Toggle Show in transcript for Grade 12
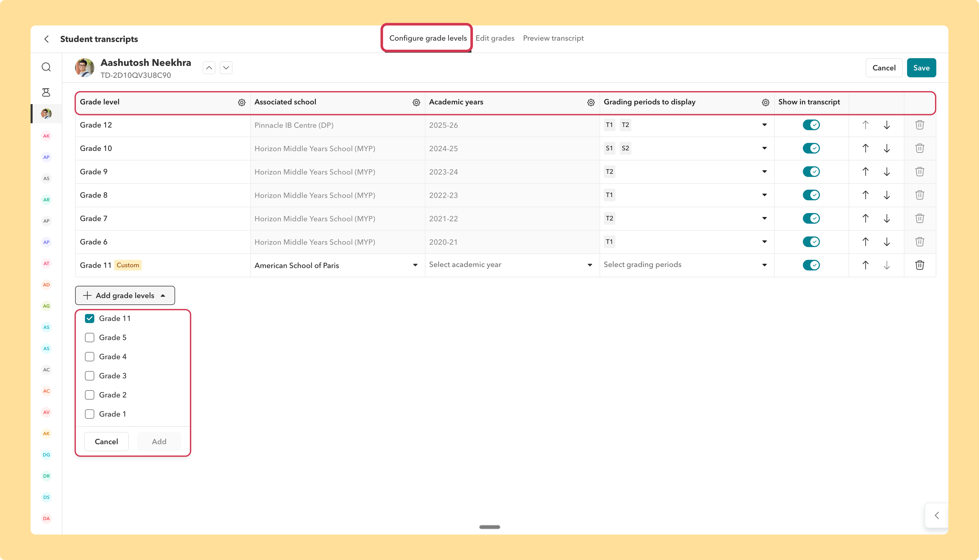Viewport: 979px width, 560px height. coord(811,125)
